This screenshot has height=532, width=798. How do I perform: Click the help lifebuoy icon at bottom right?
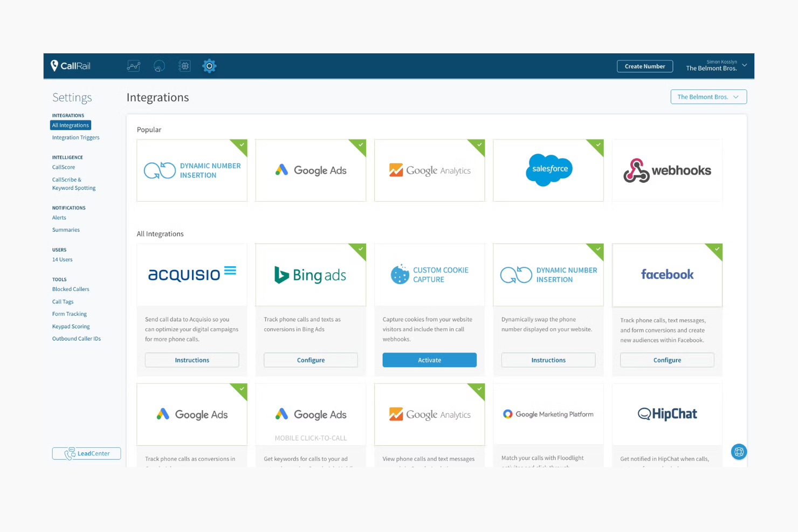739,452
